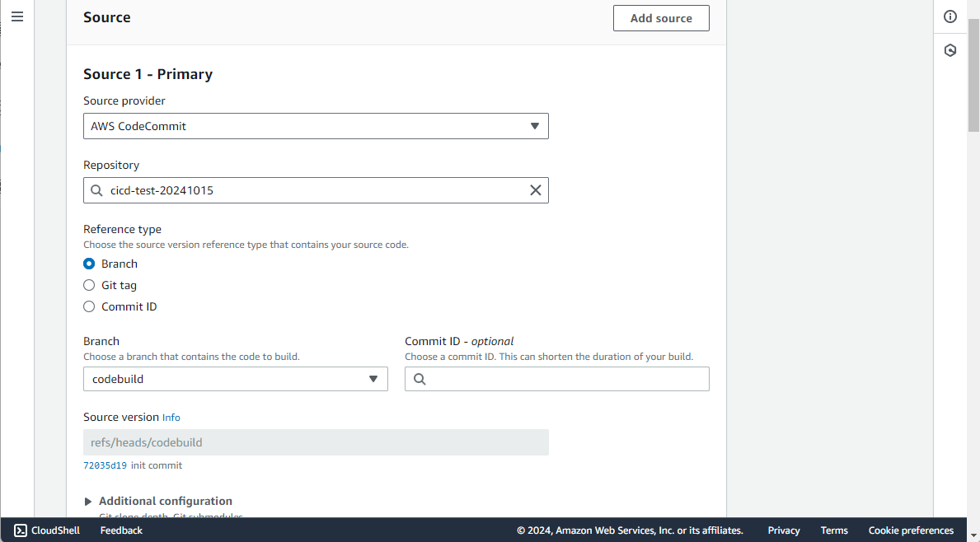Click the Add source button
The height and width of the screenshot is (542, 980).
pyautogui.click(x=661, y=18)
